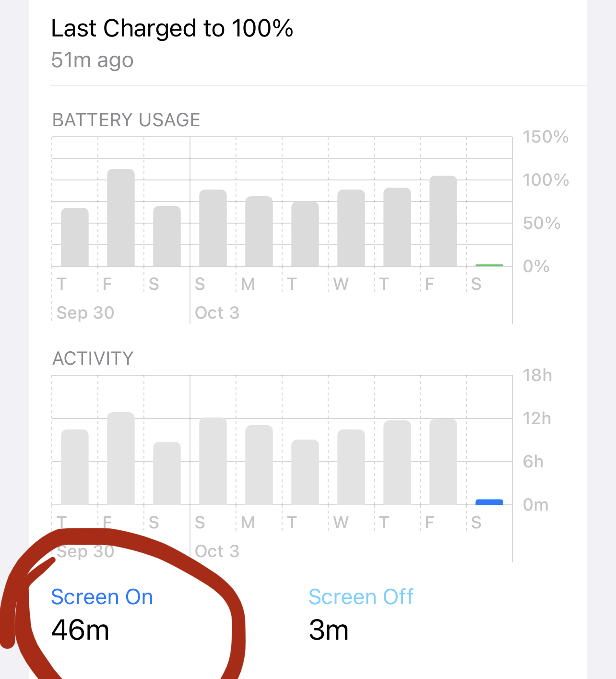
Task: Select the blue Saturday activity bar
Action: [489, 502]
